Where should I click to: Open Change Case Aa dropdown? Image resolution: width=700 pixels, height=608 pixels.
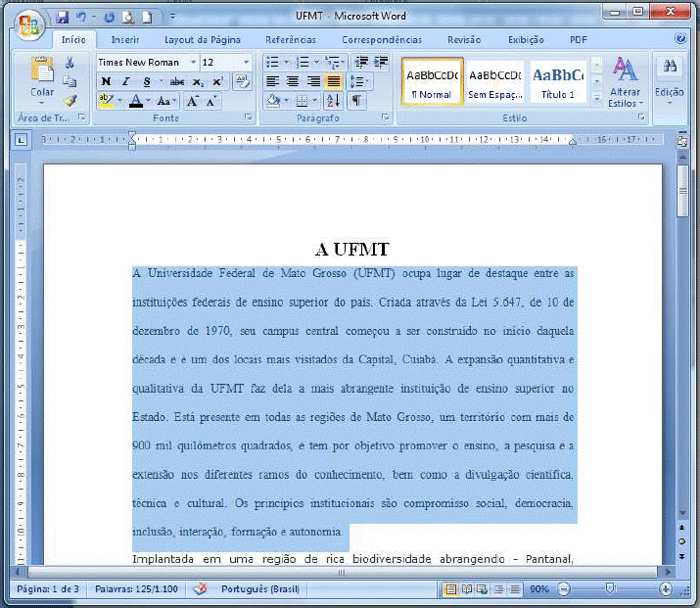[167, 102]
